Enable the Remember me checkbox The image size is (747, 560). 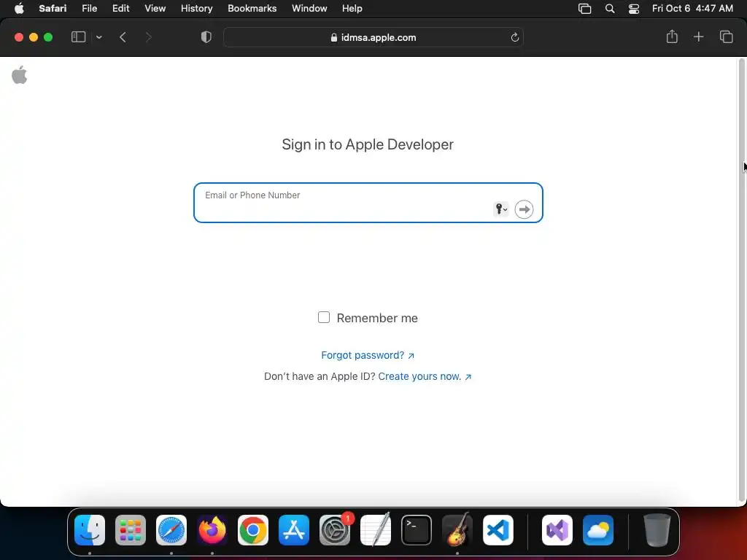[324, 317]
